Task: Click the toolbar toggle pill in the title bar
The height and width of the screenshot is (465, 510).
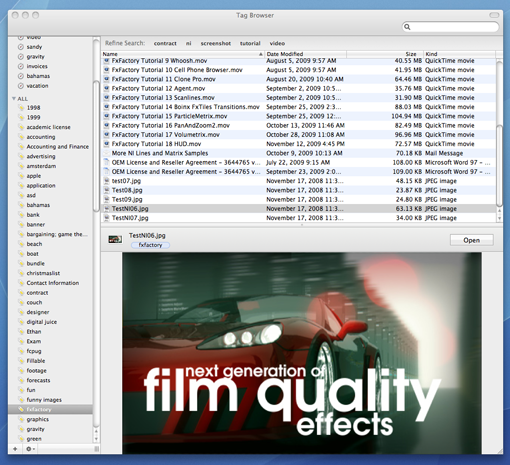Action: (x=494, y=15)
